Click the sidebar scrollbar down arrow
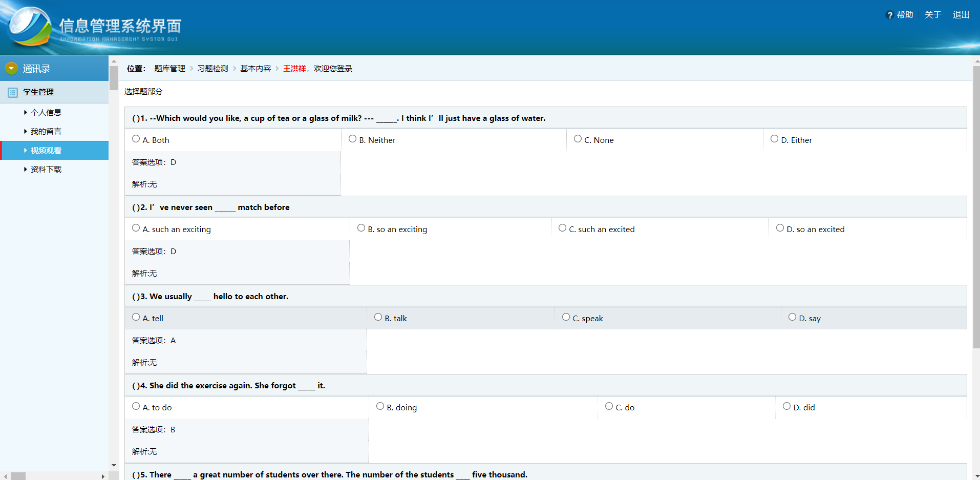The width and height of the screenshot is (980, 480). (114, 466)
